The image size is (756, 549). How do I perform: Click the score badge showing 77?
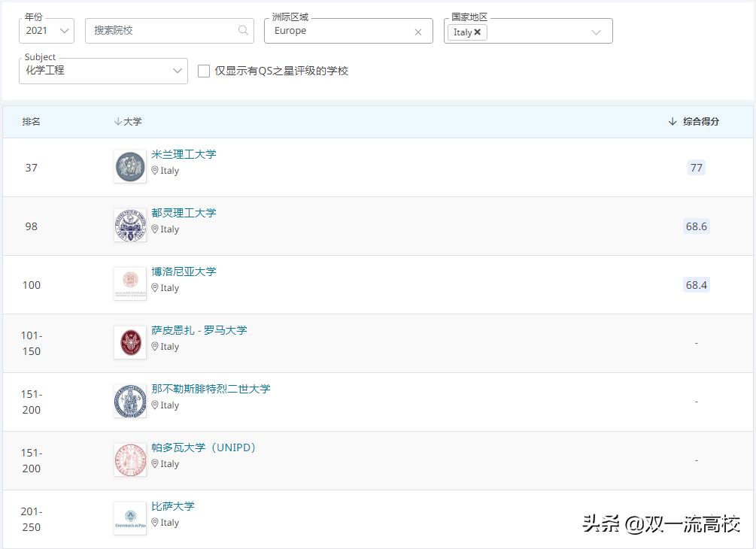click(x=695, y=167)
